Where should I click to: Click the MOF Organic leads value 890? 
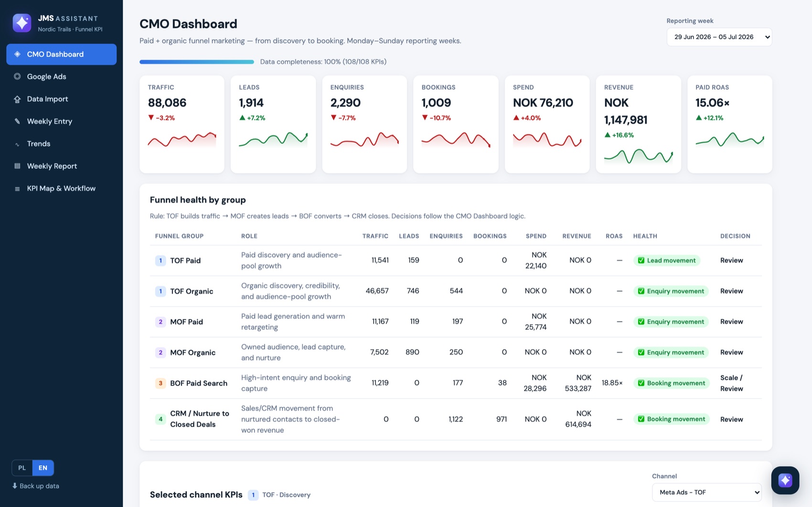click(x=412, y=352)
